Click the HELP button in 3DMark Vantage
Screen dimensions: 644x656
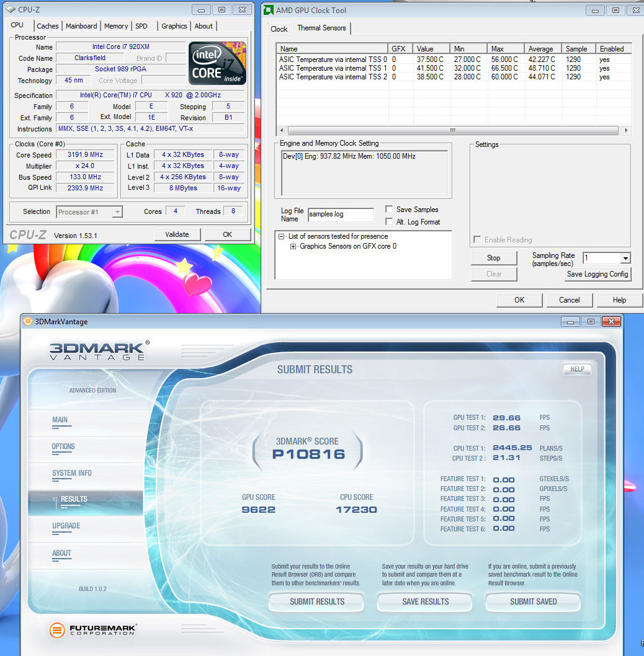pyautogui.click(x=577, y=369)
